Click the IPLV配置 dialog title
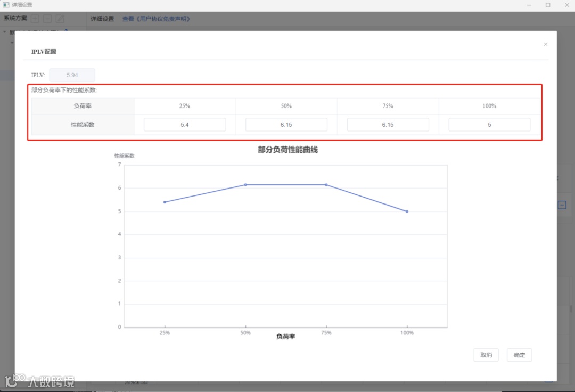This screenshot has height=392, width=575. 44,52
